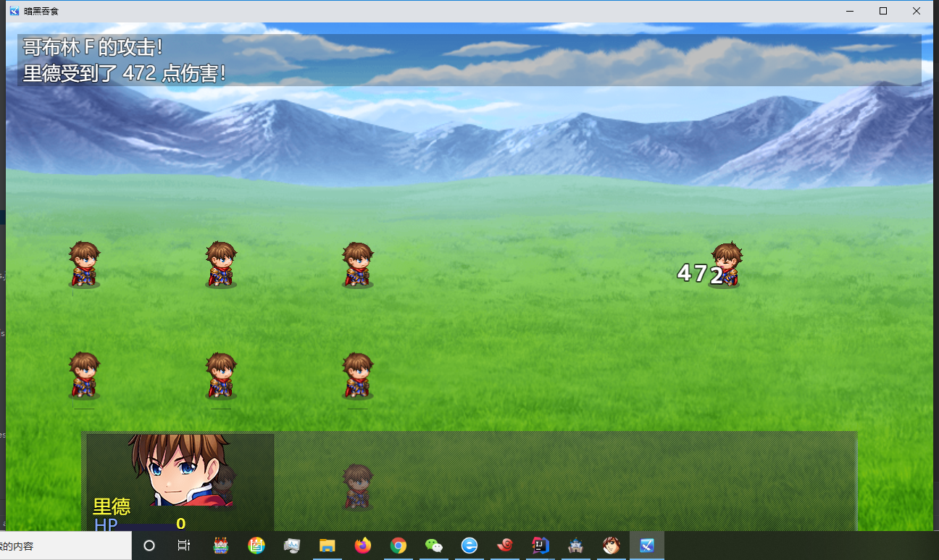Select the third soldier in the top row

pyautogui.click(x=357, y=264)
